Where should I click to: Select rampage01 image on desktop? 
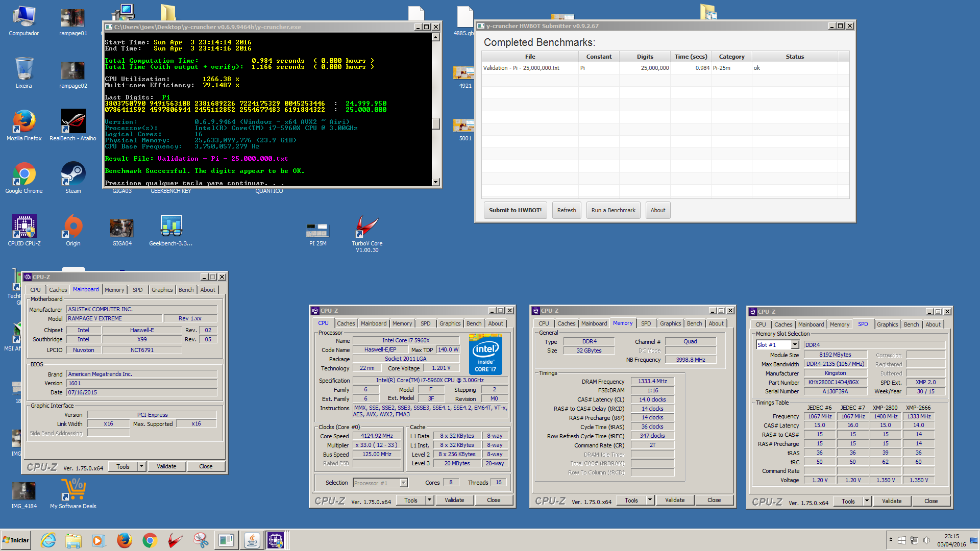pyautogui.click(x=73, y=22)
